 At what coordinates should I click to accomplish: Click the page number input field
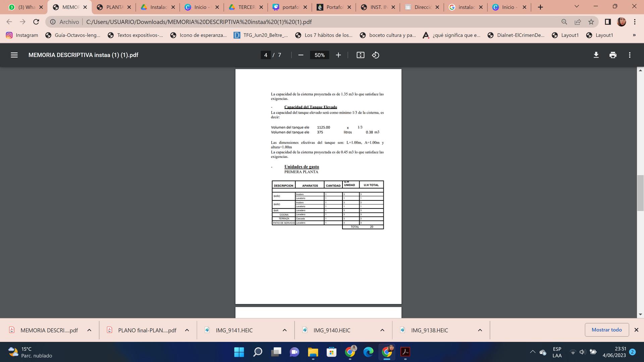266,55
